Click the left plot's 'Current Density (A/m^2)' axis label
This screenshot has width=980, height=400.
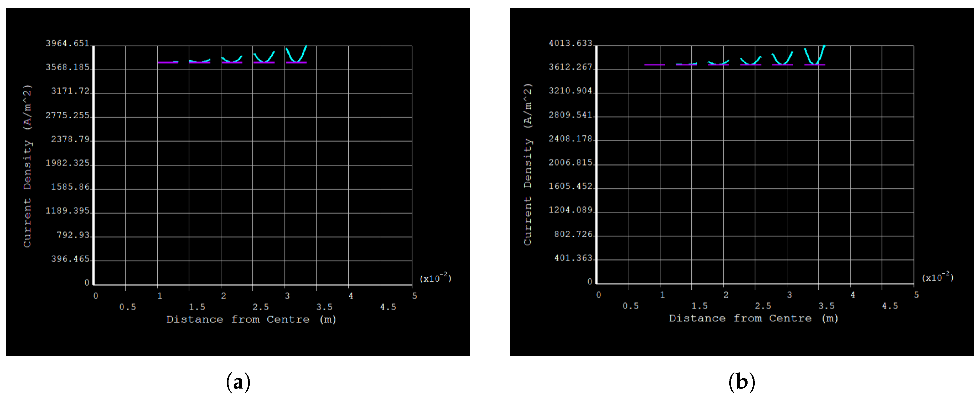pos(27,166)
